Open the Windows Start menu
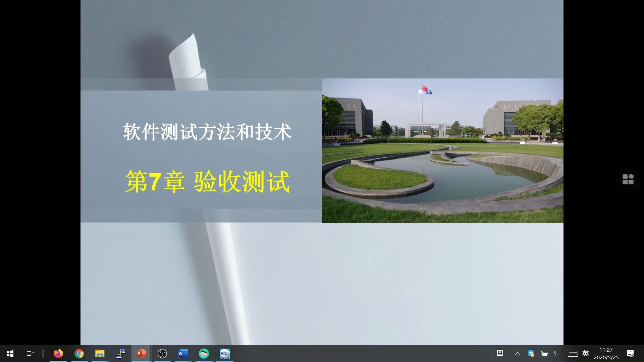Screen dimensions: 644x362 [10, 354]
